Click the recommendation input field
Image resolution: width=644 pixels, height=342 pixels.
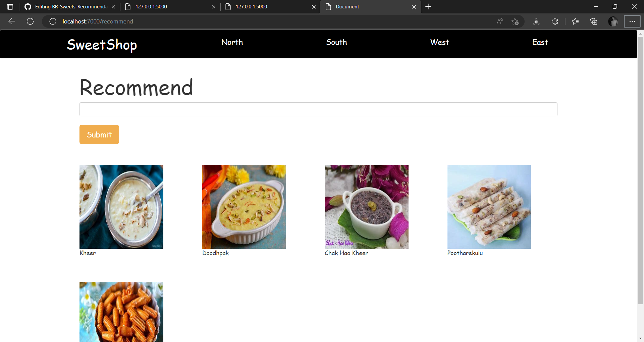(x=318, y=109)
